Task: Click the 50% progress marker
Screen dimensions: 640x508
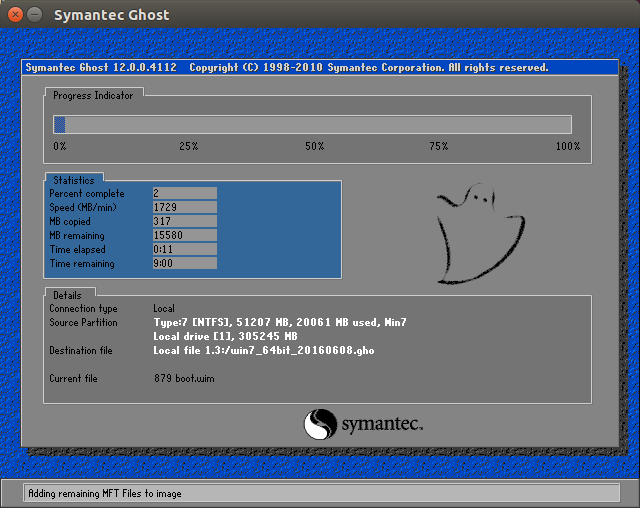Action: click(315, 146)
